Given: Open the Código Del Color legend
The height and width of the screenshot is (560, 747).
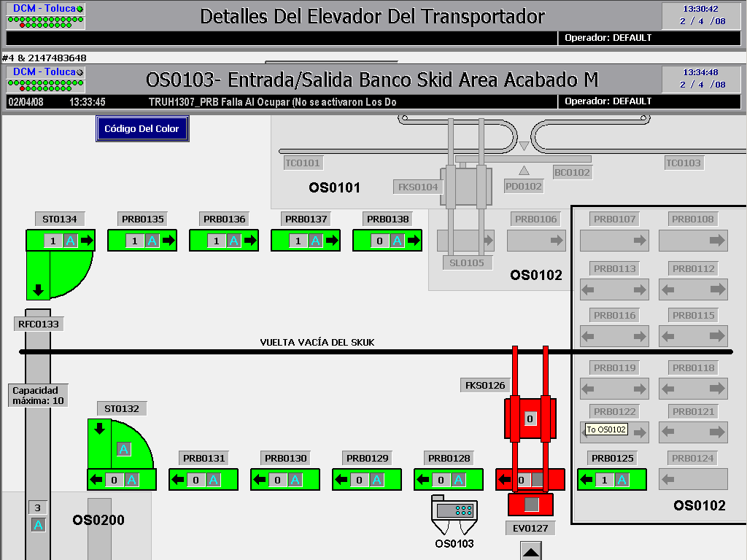Looking at the screenshot, I should (x=142, y=129).
